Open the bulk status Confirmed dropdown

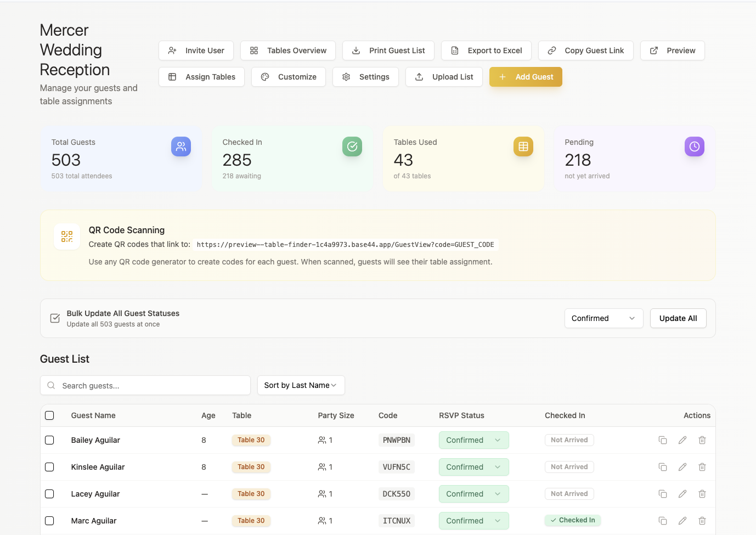[603, 318]
